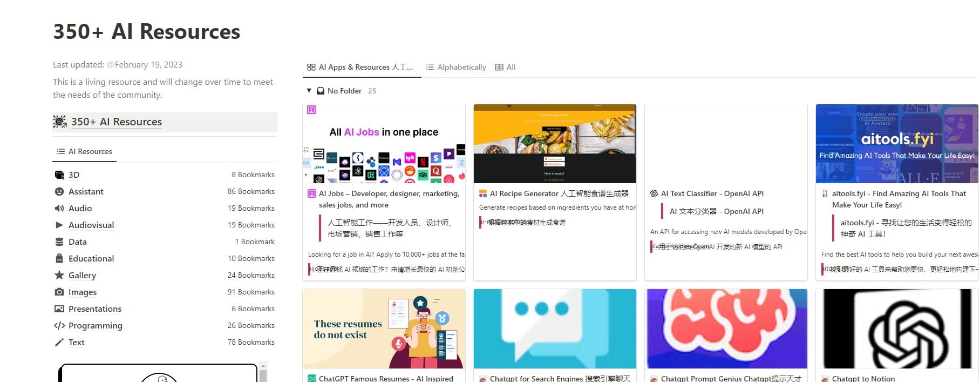The height and width of the screenshot is (382, 980).
Task: Click the table icon on All view
Action: tap(499, 67)
